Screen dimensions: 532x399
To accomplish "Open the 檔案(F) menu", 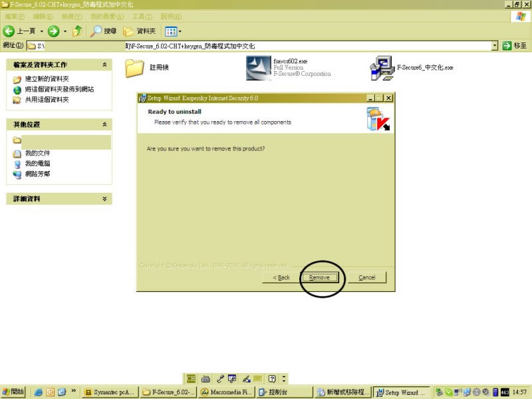I will tap(15, 16).
